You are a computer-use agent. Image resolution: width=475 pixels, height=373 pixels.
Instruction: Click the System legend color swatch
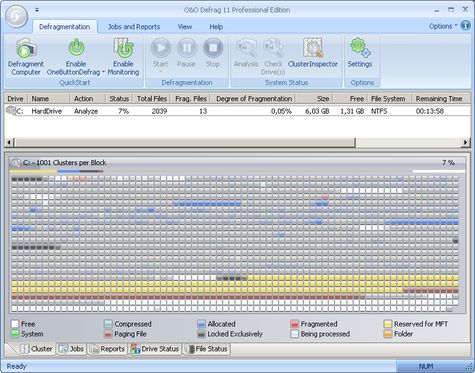coord(15,334)
